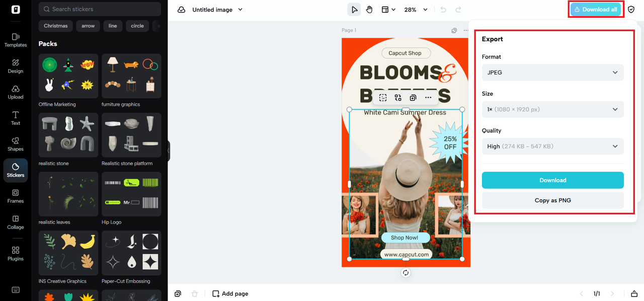This screenshot has width=644, height=301.
Task: Click the duplicate icon in floating toolbar
Action: [413, 98]
